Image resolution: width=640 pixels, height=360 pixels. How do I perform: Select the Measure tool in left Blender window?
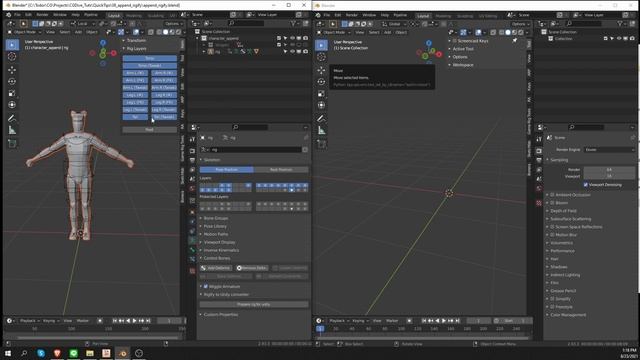click(x=12, y=131)
